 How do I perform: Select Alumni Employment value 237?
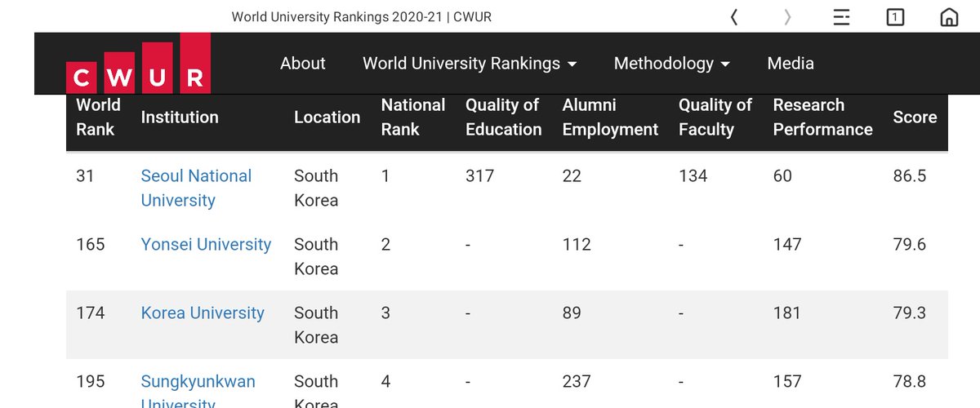pos(577,381)
